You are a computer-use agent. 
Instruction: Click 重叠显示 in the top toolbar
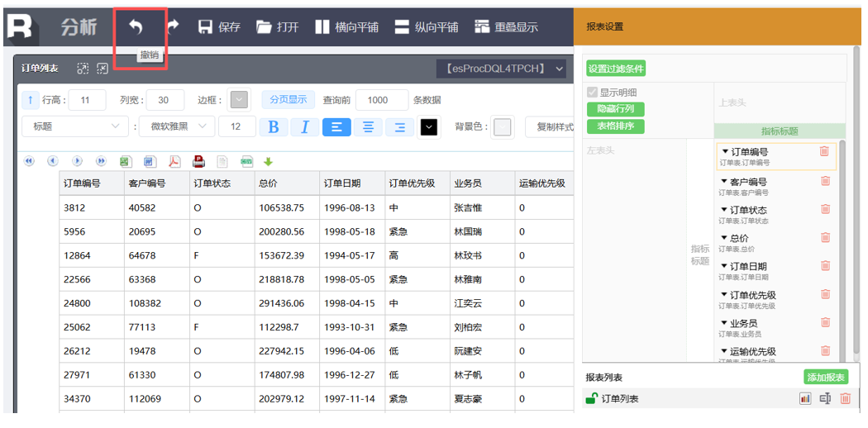[506, 27]
